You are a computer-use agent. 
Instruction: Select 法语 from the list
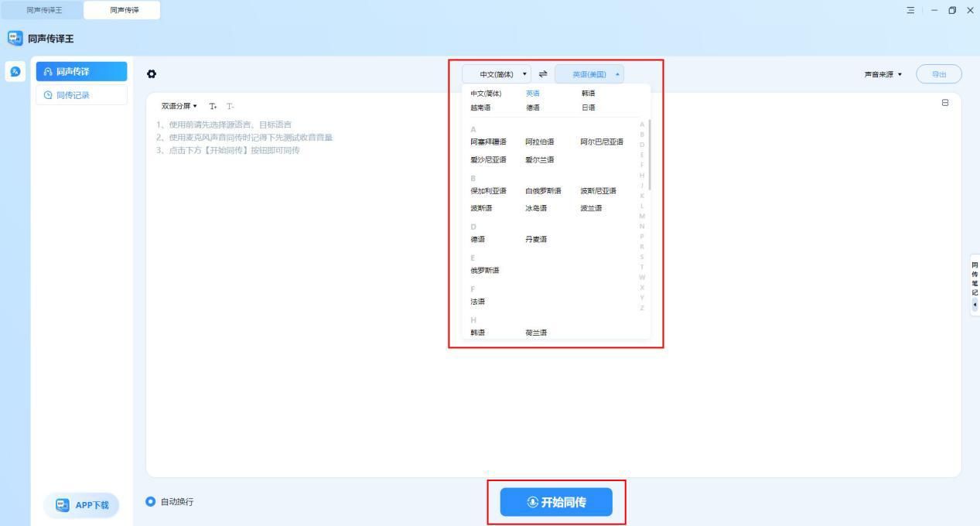476,302
